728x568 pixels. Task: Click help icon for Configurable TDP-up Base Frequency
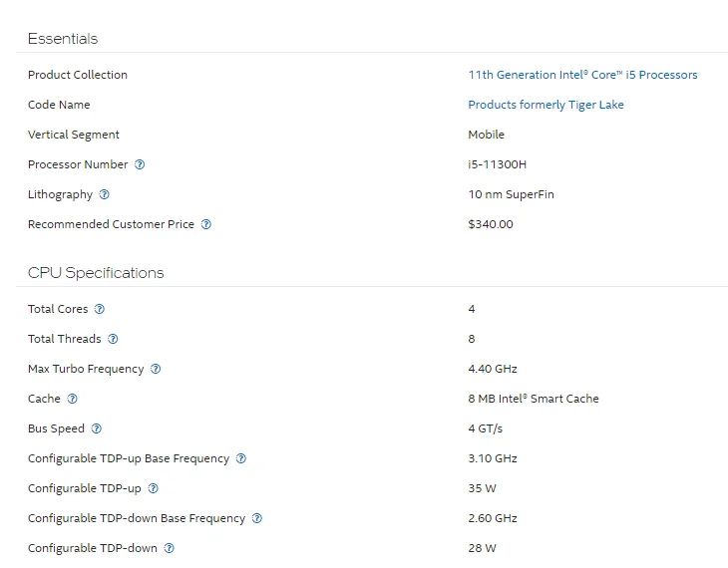[241, 458]
